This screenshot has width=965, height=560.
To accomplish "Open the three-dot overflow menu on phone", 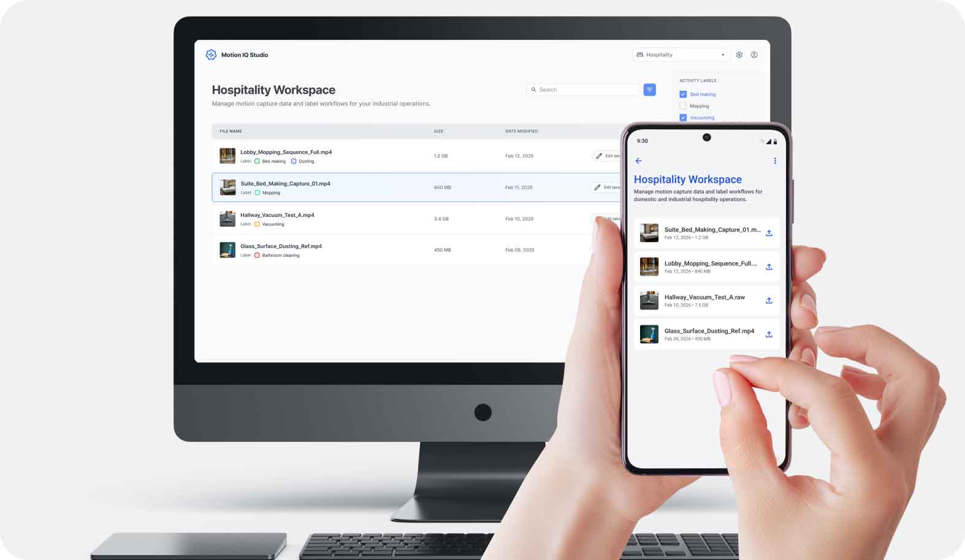I will coord(775,161).
